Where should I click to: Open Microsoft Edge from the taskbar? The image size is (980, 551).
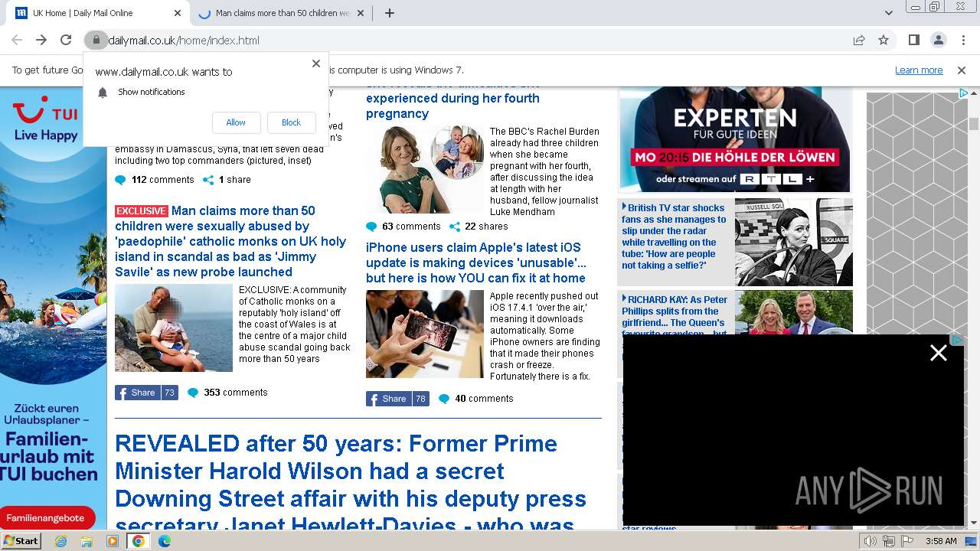point(165,541)
